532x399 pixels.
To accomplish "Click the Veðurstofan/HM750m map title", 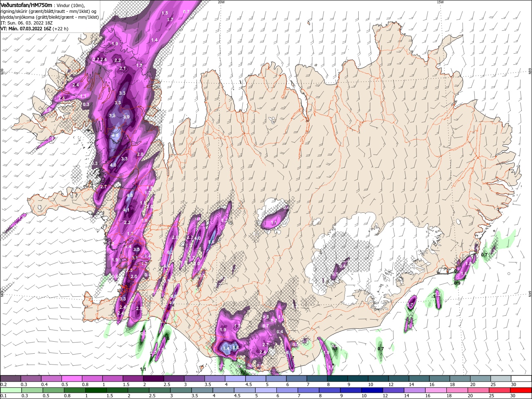I will [26, 5].
